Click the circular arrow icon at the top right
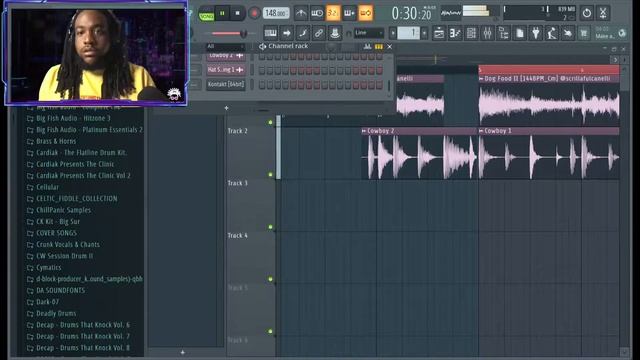The width and height of the screenshot is (640, 360). 587,13
